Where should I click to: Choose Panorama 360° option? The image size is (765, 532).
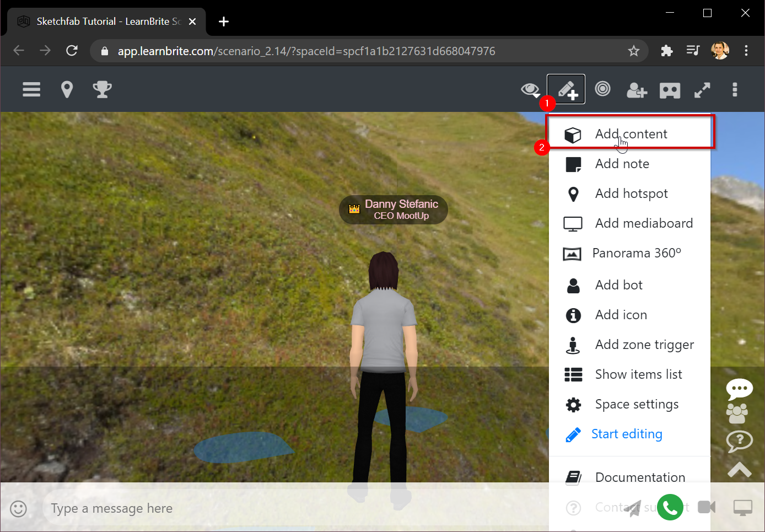636,253
